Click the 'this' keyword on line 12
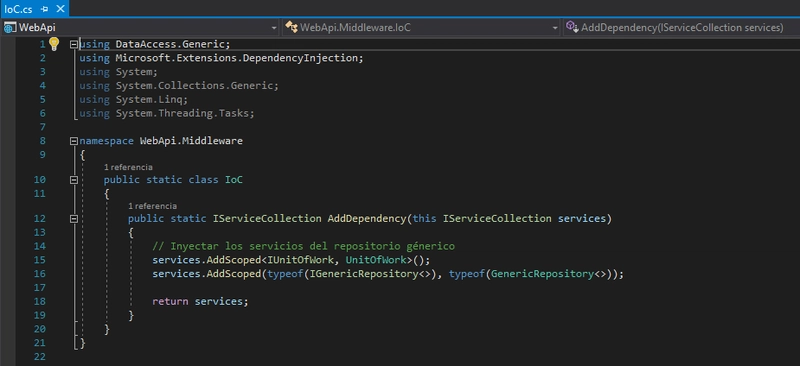Viewport: 800px width, 366px height. click(424, 218)
